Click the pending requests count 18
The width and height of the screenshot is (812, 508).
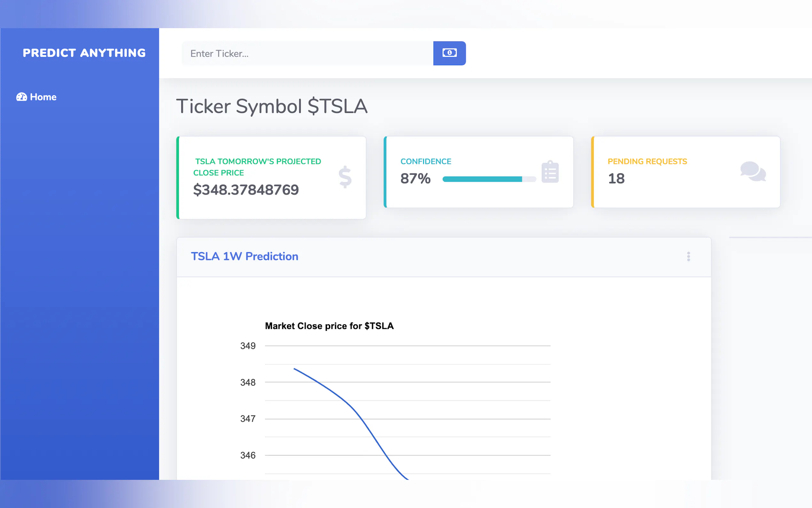(616, 179)
